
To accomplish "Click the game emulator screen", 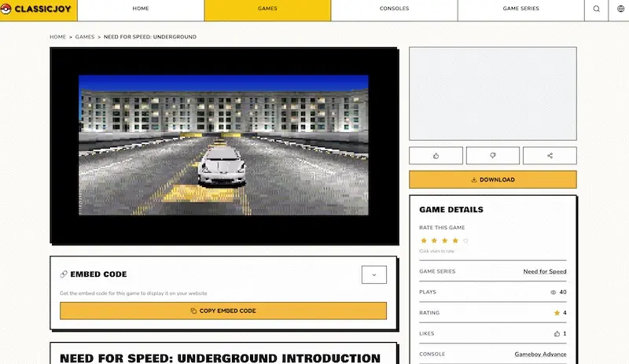I will 224,145.
